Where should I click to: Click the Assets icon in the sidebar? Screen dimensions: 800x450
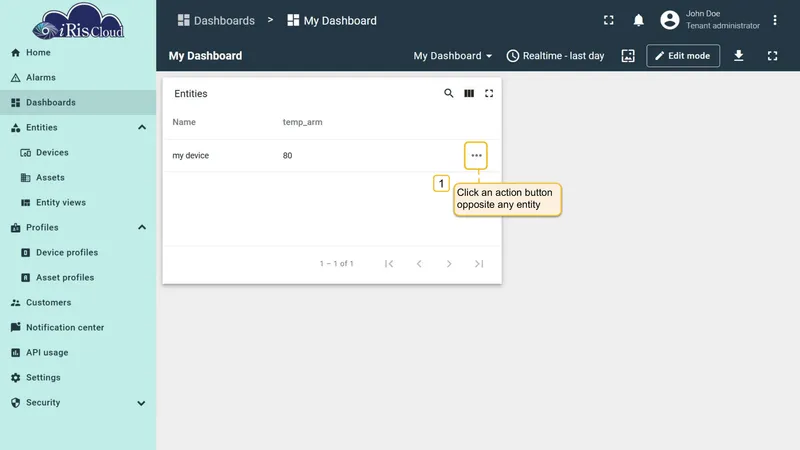point(26,178)
